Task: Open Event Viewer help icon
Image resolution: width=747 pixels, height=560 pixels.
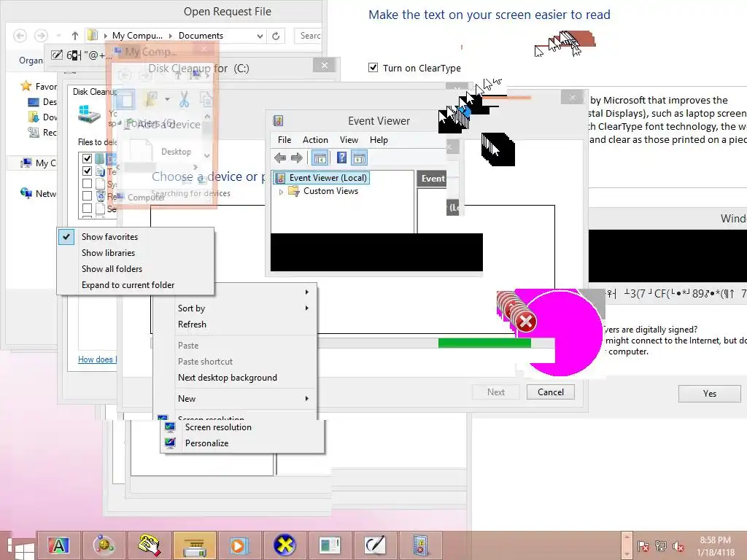Action: tap(341, 157)
